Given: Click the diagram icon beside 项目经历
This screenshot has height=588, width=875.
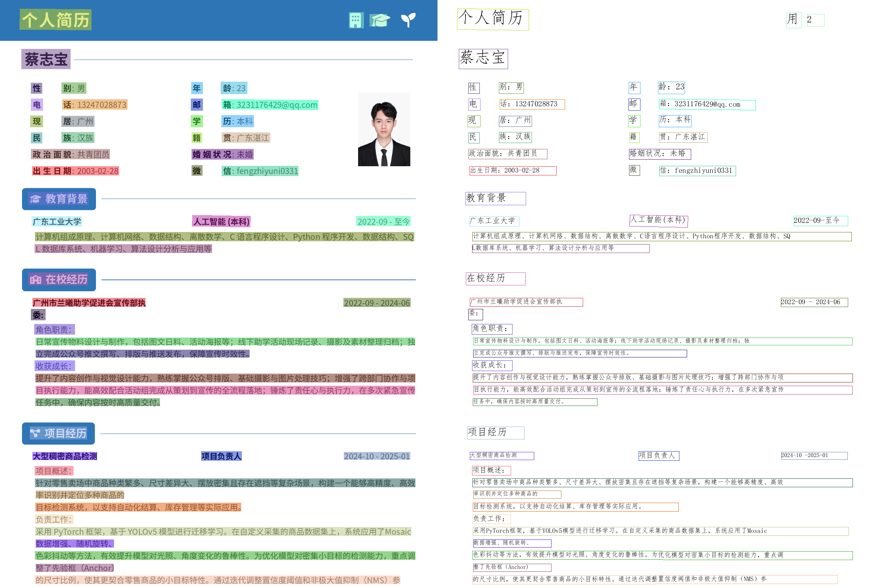Looking at the screenshot, I should point(35,434).
